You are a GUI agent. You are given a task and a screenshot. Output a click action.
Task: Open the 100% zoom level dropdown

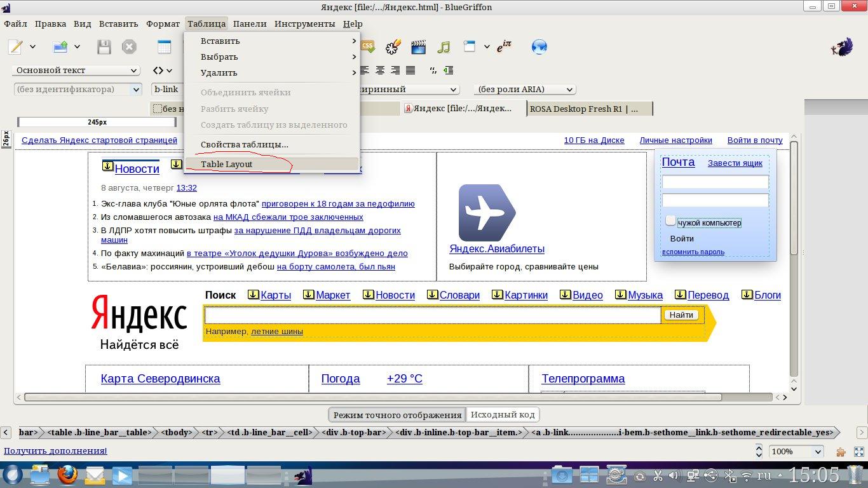pos(796,452)
